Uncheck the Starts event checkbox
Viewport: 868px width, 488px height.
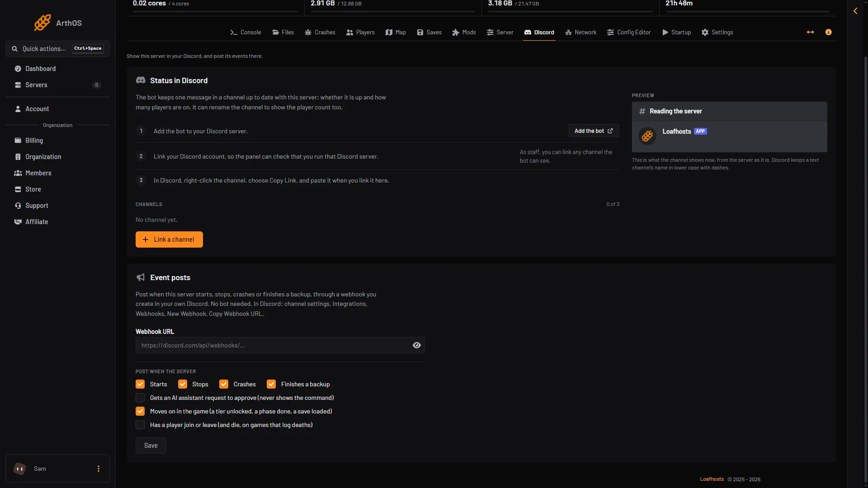(x=140, y=384)
